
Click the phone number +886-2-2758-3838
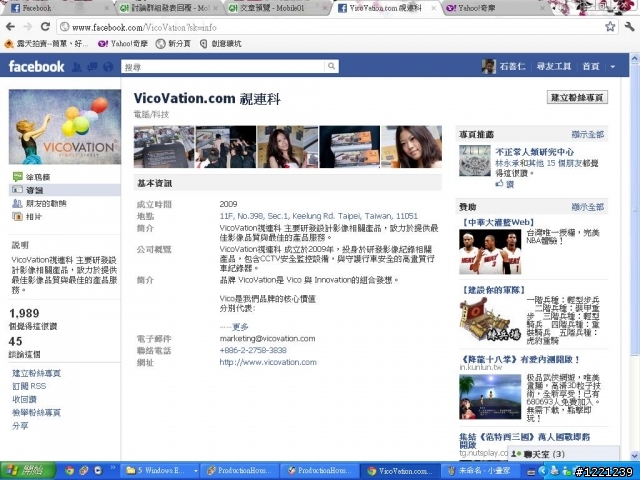pyautogui.click(x=253, y=350)
